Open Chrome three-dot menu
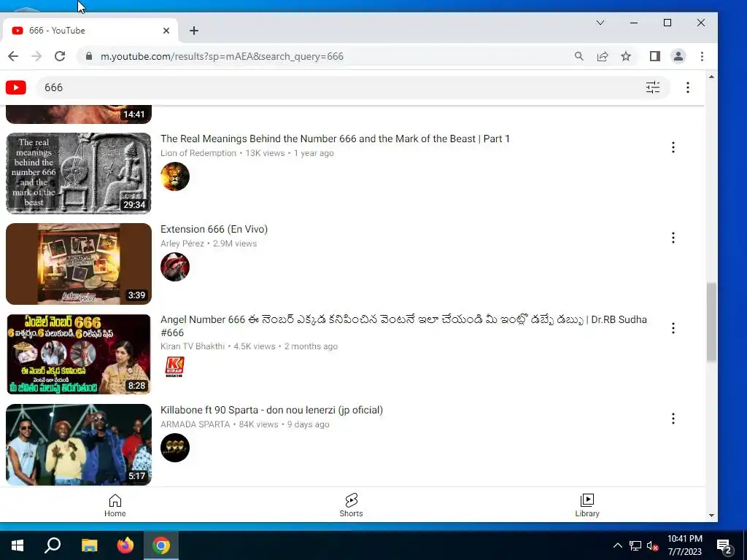Viewport: 747px width, 560px height. coord(702,56)
